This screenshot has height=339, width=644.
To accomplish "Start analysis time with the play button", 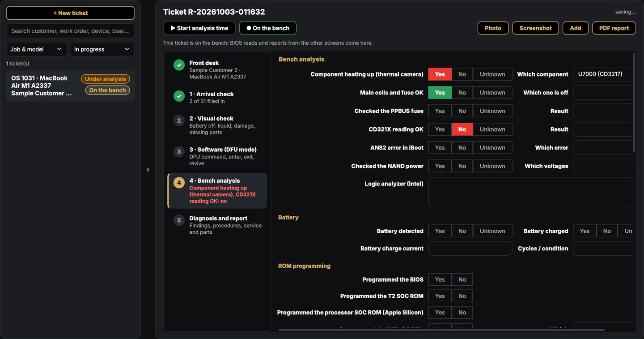I will click(x=199, y=28).
